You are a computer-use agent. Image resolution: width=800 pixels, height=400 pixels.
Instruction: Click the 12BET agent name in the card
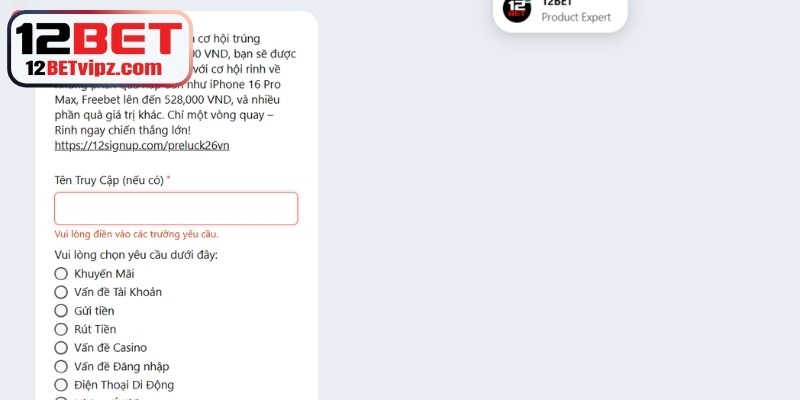click(557, 3)
